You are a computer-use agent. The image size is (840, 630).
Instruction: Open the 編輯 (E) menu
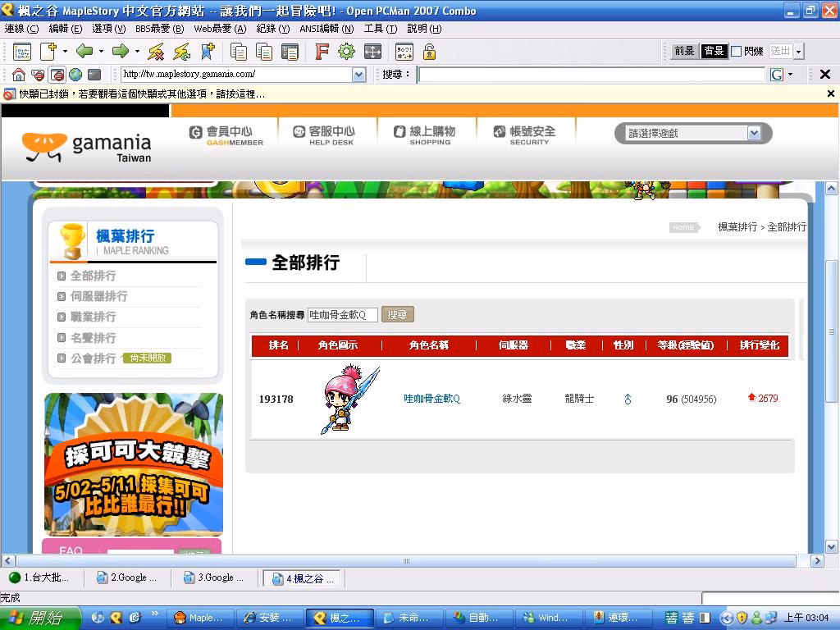pyautogui.click(x=66, y=29)
